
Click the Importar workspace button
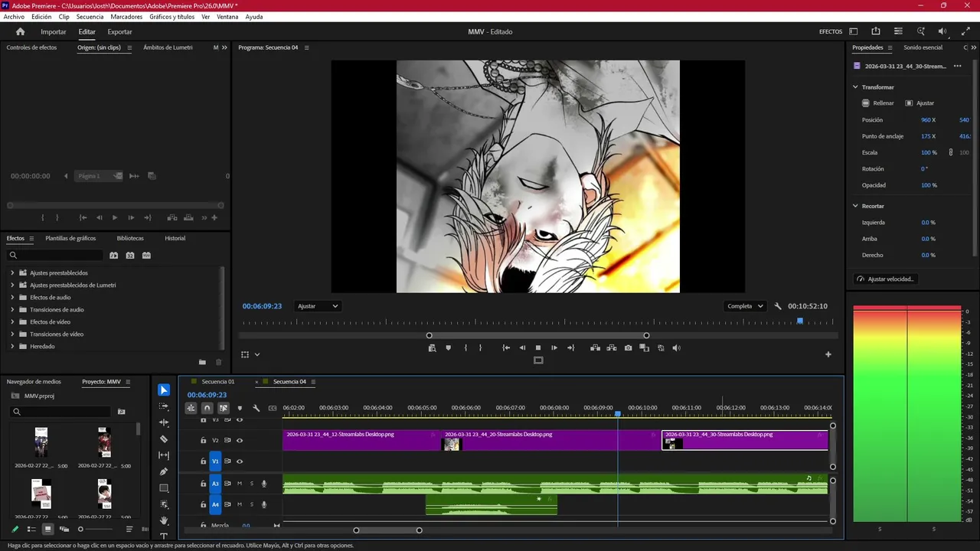(x=54, y=32)
